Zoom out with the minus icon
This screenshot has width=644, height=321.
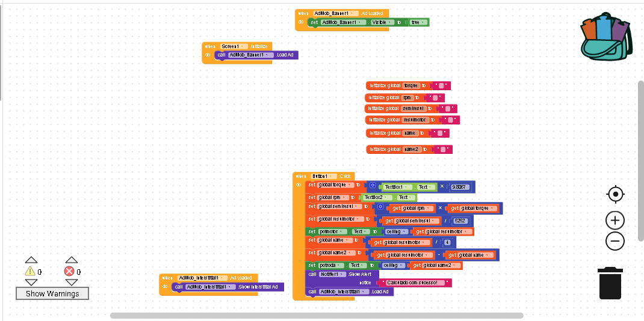click(x=615, y=240)
